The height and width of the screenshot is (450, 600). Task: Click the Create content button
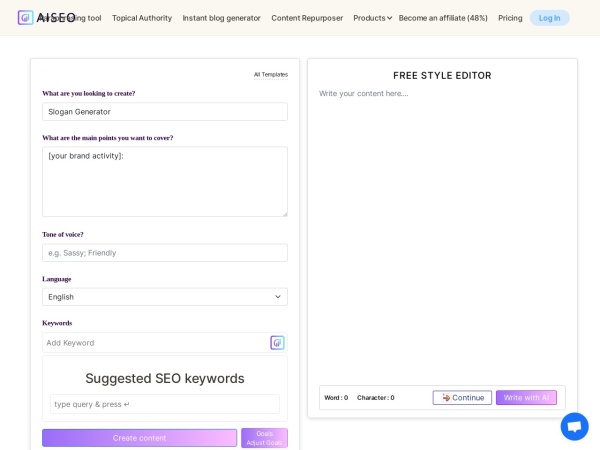139,438
